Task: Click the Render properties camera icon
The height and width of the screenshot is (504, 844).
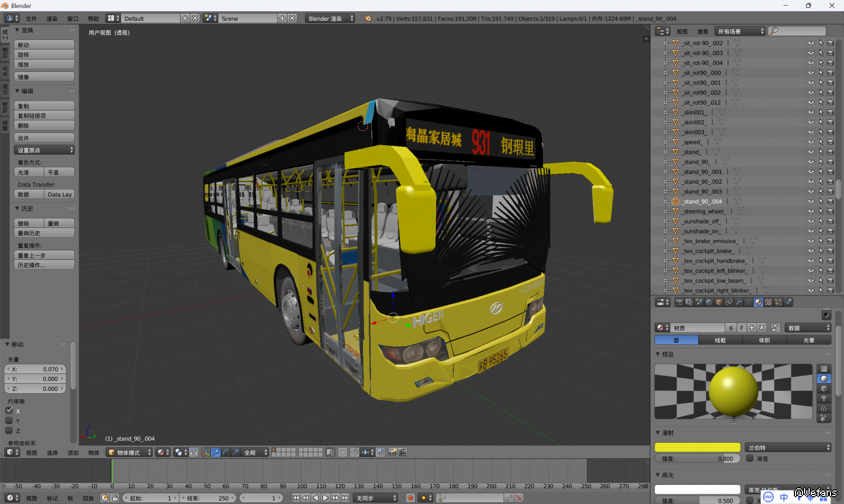Action: coord(679,302)
